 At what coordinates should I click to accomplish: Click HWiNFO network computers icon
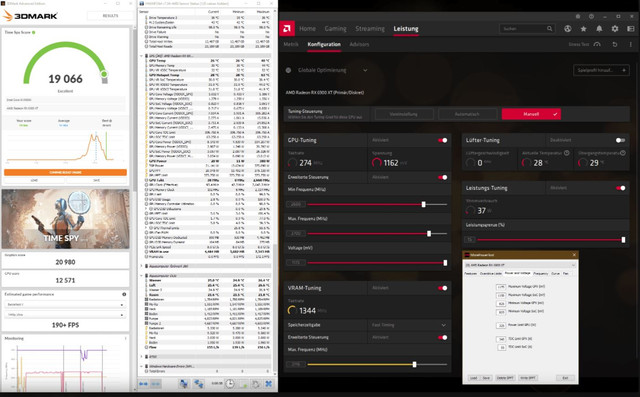(x=183, y=384)
